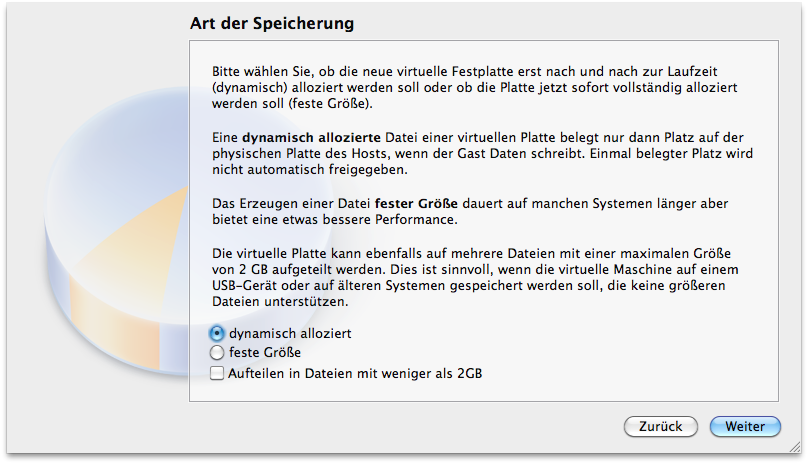Viewport: 808px width, 464px height.
Task: Enable the 'Aufteilen in Dateien' checkbox
Action: pos(217,373)
